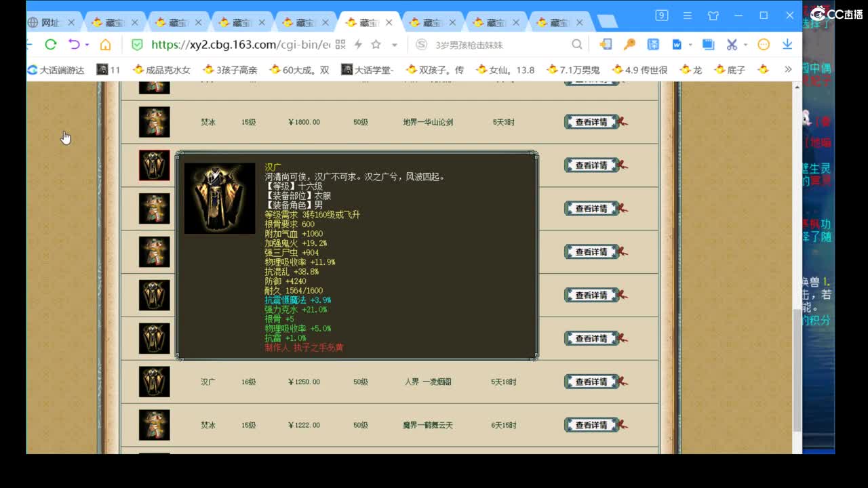Open the 7.1万男鬼 bookmark
Screen dimensions: 868x488
point(573,69)
